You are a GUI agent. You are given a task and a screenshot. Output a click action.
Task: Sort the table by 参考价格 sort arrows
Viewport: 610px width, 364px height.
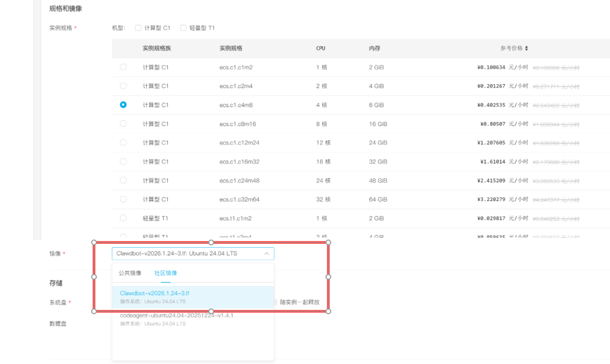(526, 48)
